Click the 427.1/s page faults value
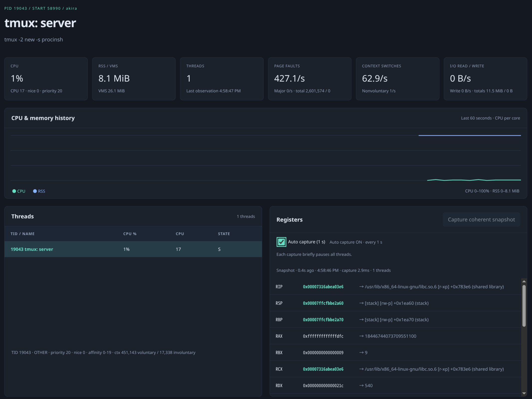Viewport: 532px width, 399px height. click(x=289, y=78)
